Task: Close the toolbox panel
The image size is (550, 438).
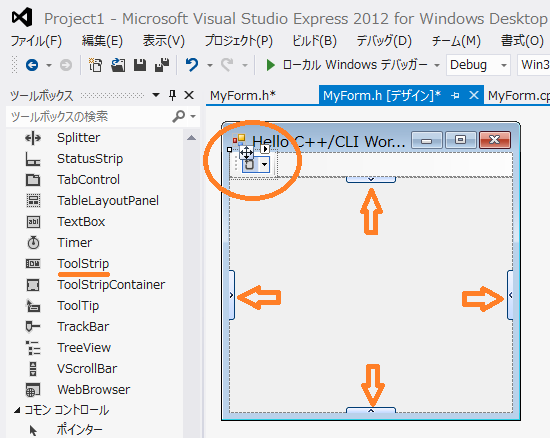Action: tap(189, 95)
